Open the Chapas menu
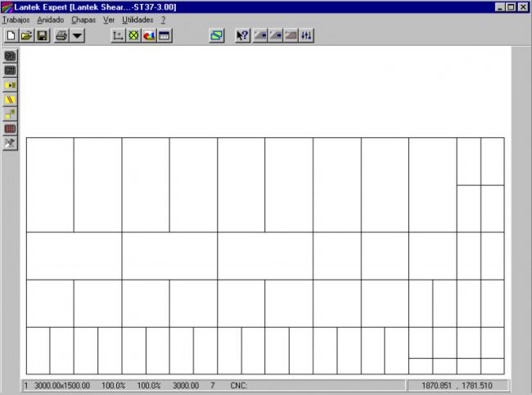532x395 pixels. [x=83, y=20]
